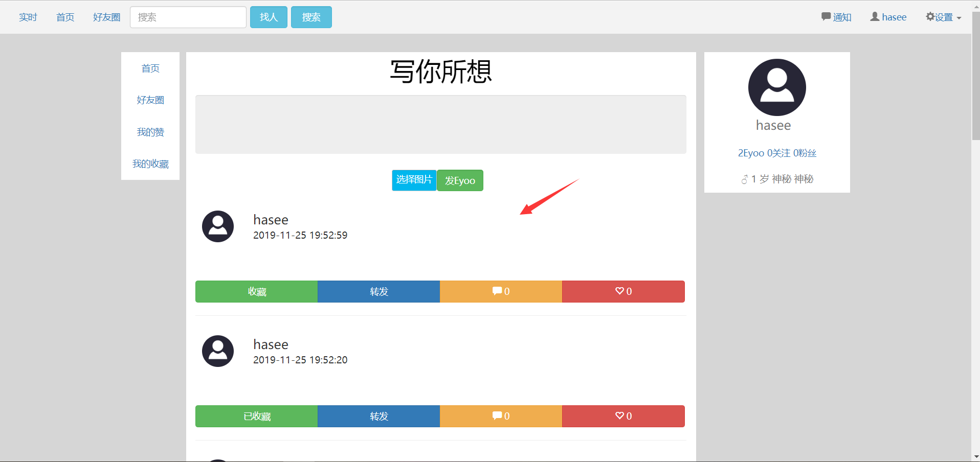Open comments on the 19:52:59 post
This screenshot has height=462, width=980.
coord(501,291)
